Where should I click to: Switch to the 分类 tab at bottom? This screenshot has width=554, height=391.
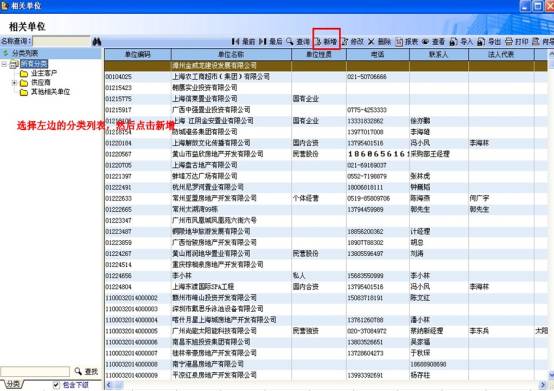[x=13, y=384]
